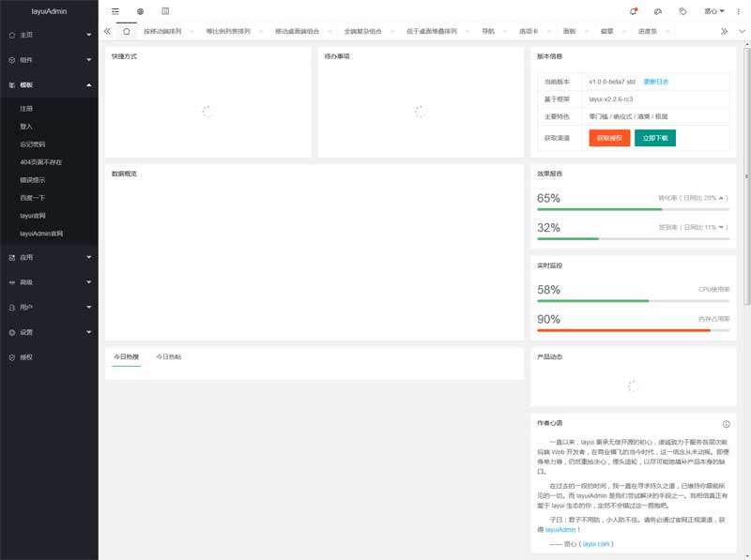Viewport: 751px width, 560px height.
Task: Open the theme palette icon
Action: click(x=658, y=11)
